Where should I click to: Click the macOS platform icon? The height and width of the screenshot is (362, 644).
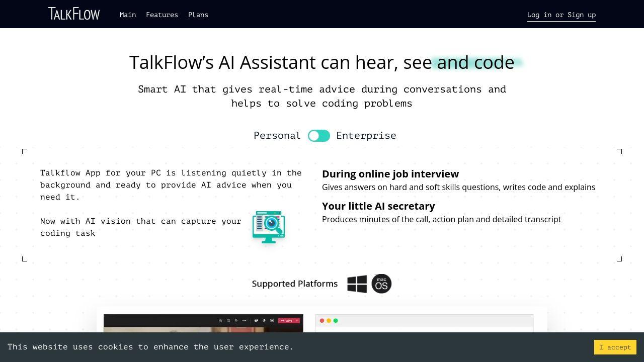(x=381, y=284)
